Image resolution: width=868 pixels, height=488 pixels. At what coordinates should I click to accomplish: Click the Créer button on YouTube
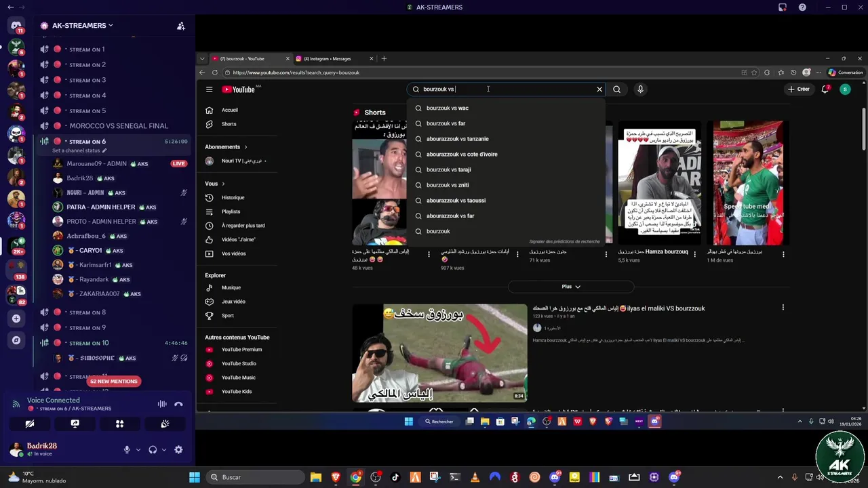pos(799,89)
